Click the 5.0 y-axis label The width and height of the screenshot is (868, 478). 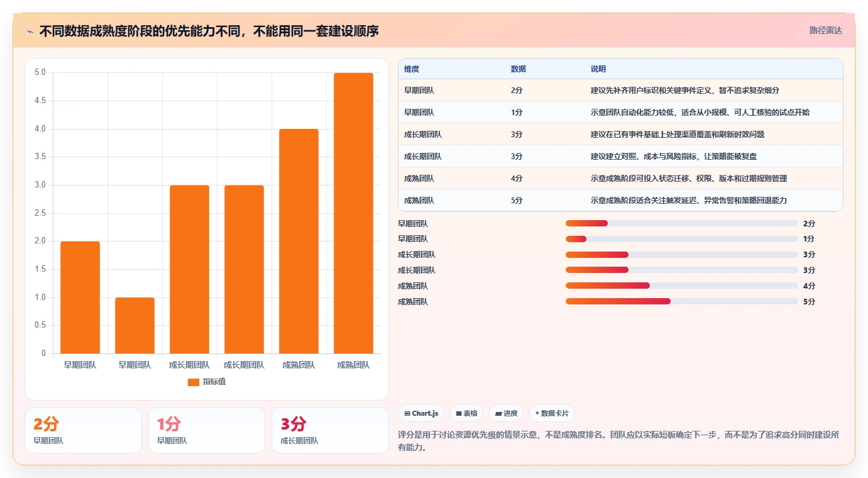click(x=40, y=72)
